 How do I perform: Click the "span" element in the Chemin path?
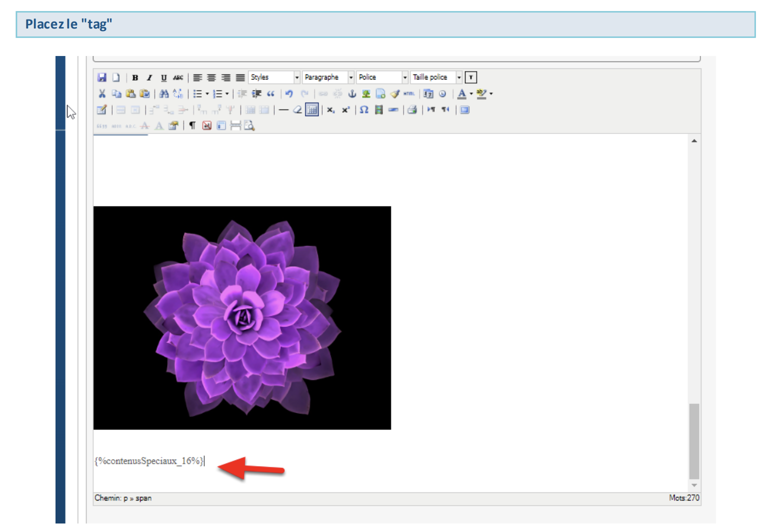coord(143,498)
